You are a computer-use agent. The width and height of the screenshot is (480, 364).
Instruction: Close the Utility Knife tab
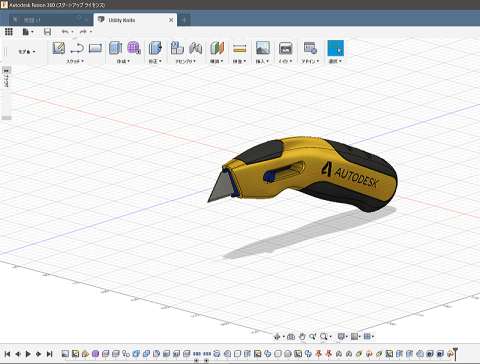[171, 20]
